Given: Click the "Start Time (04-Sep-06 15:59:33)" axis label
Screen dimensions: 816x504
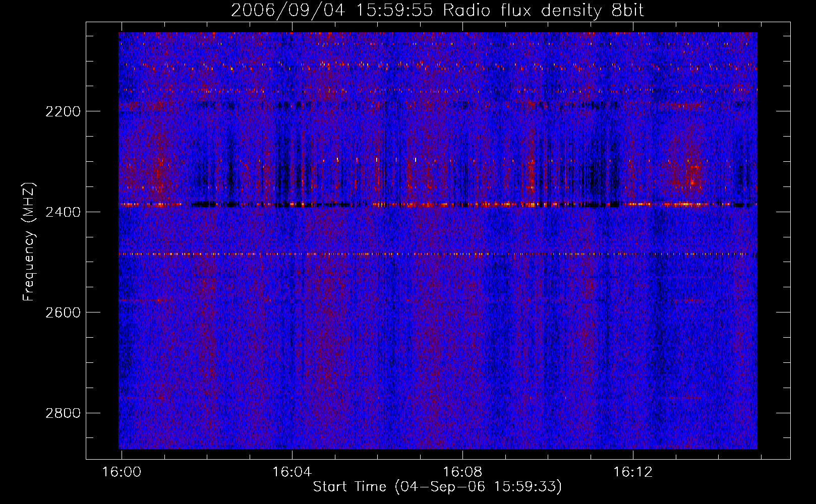Looking at the screenshot, I should 437,487.
